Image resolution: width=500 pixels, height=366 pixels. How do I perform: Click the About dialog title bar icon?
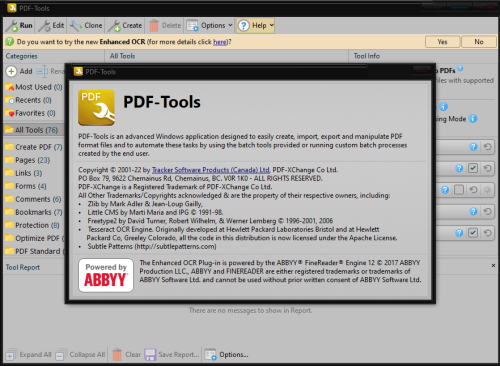[78, 72]
